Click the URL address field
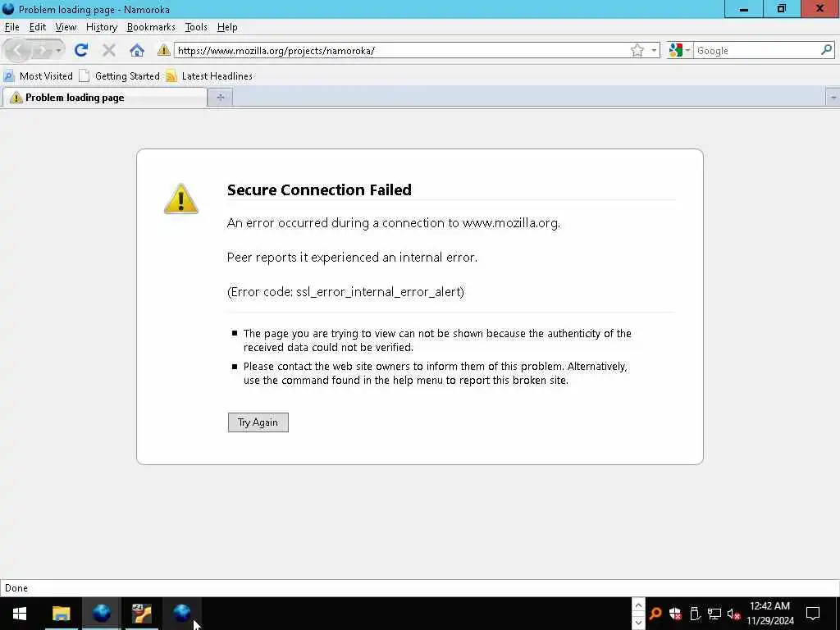 [402, 50]
